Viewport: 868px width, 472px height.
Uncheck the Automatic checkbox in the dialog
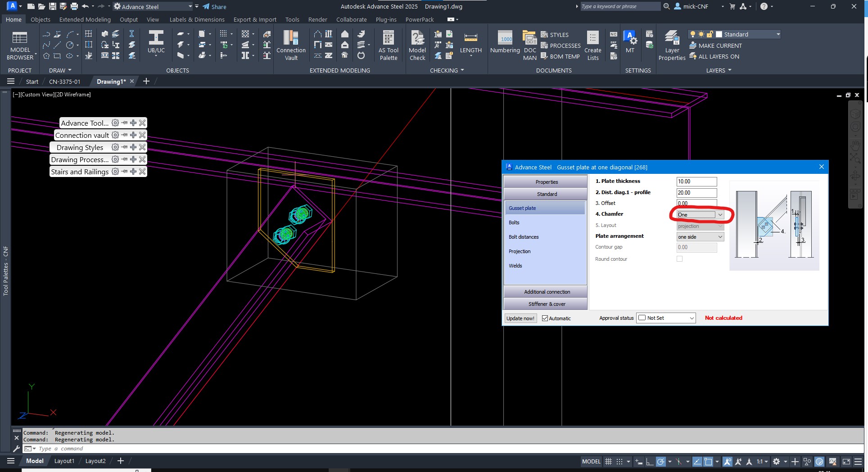[545, 318]
